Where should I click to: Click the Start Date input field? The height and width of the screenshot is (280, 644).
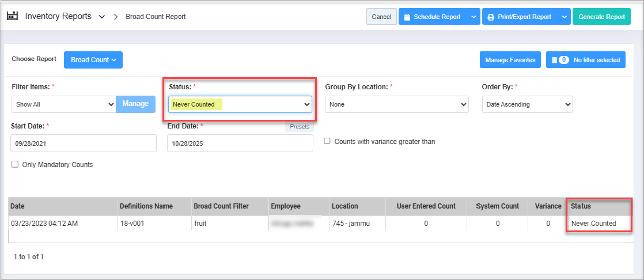pos(84,143)
